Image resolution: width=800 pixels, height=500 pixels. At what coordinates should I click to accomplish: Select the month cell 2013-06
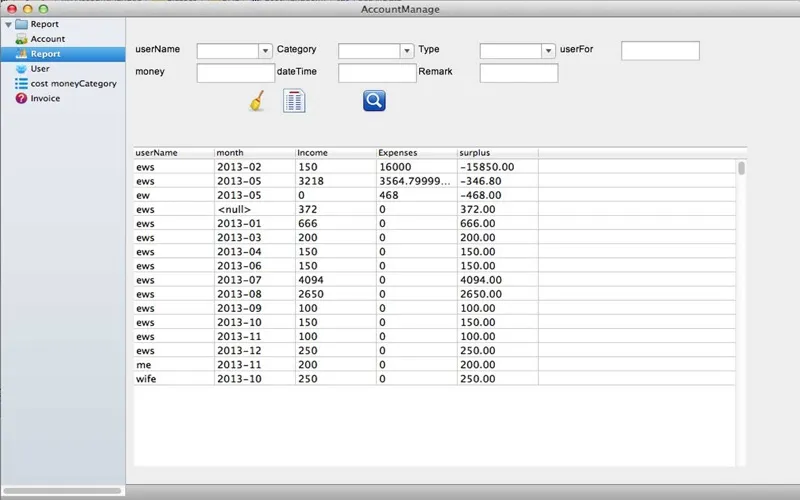(255, 266)
